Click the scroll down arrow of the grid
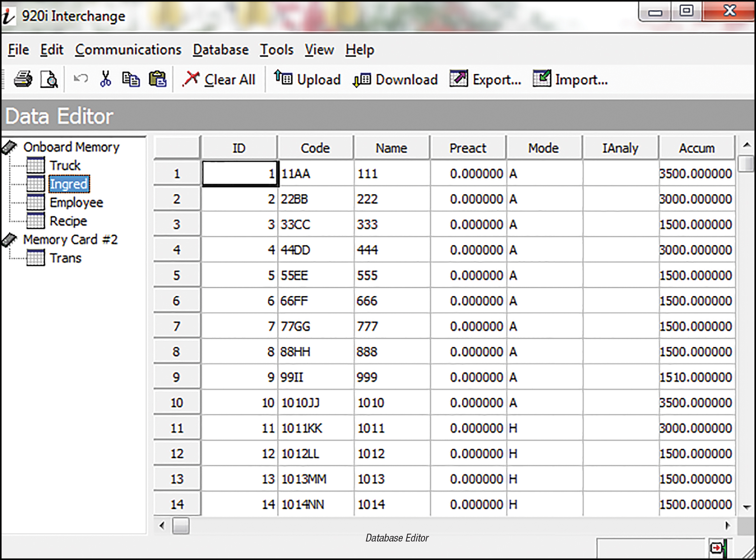 pyautogui.click(x=746, y=507)
